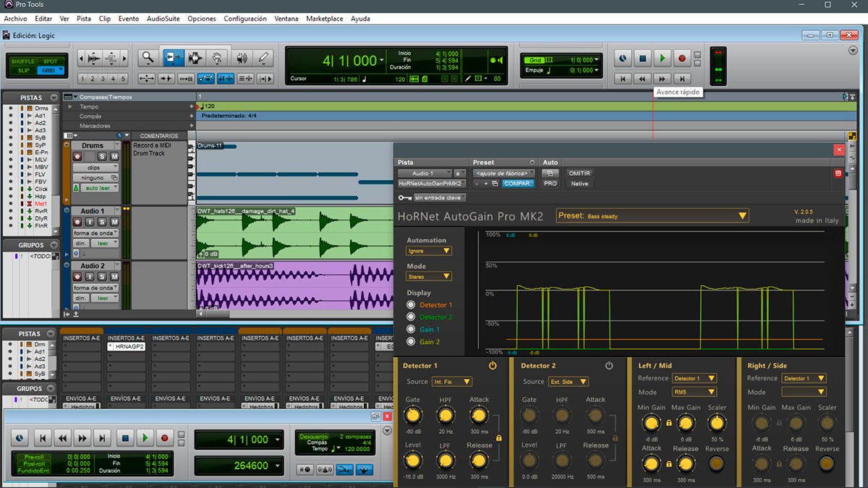Click Fast Forward in Edit window transport
The image size is (868, 488).
pos(662,78)
